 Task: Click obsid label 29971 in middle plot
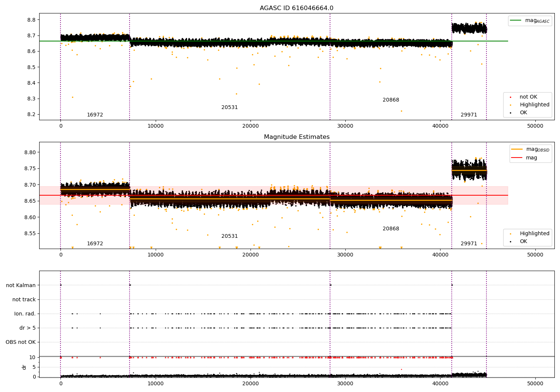(469, 244)
